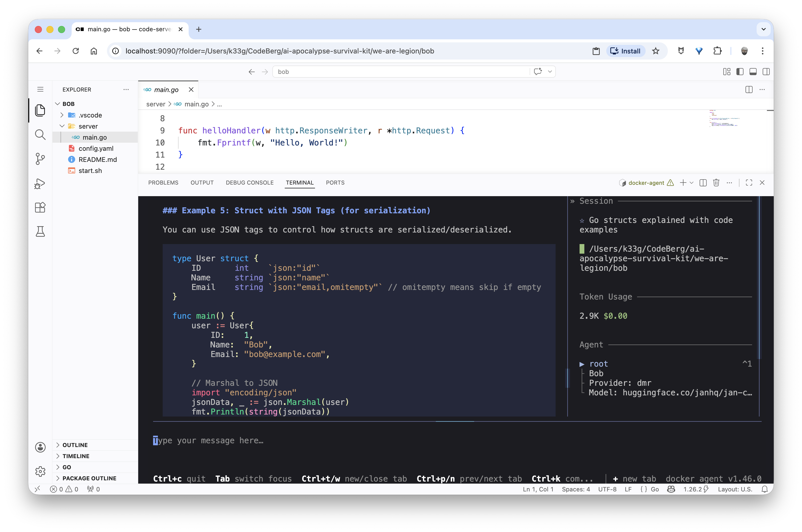Toggle the secondary side bar
Screen dimensions: 802x532
[x=766, y=72]
